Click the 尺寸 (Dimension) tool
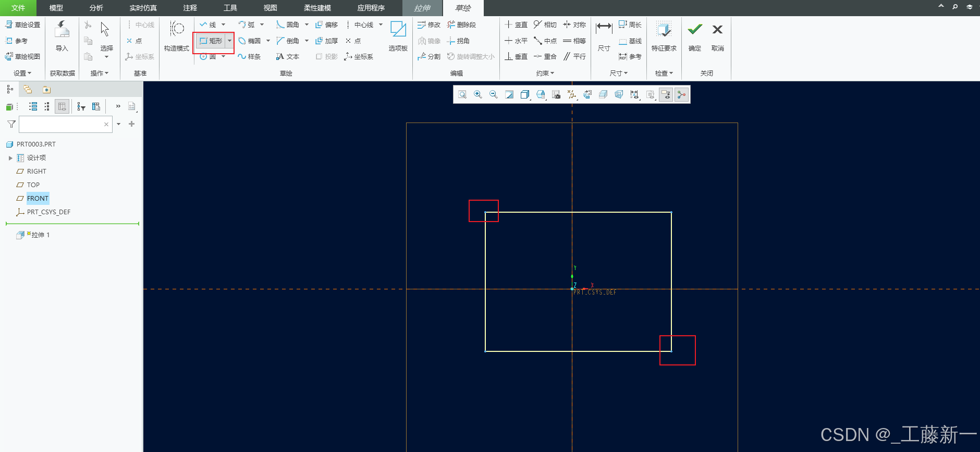This screenshot has height=452, width=980. pos(604,36)
